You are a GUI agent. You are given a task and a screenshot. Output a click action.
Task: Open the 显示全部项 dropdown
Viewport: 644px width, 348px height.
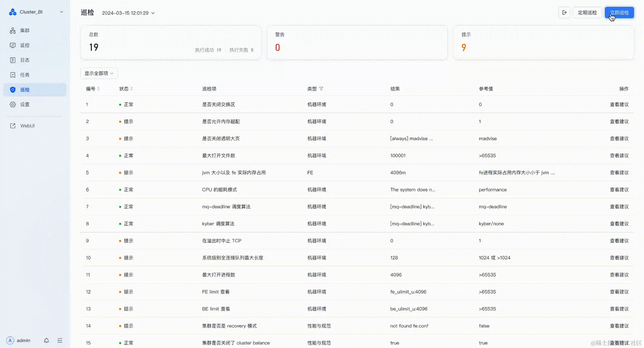pyautogui.click(x=99, y=73)
